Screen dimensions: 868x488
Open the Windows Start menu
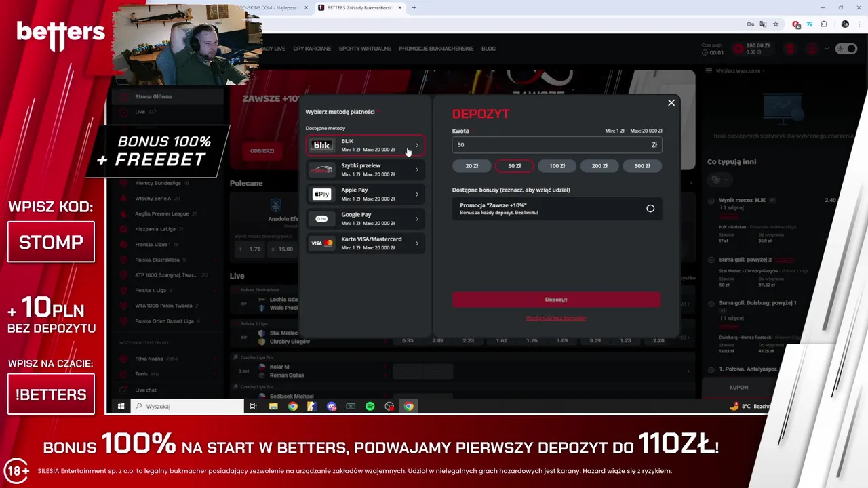point(121,407)
